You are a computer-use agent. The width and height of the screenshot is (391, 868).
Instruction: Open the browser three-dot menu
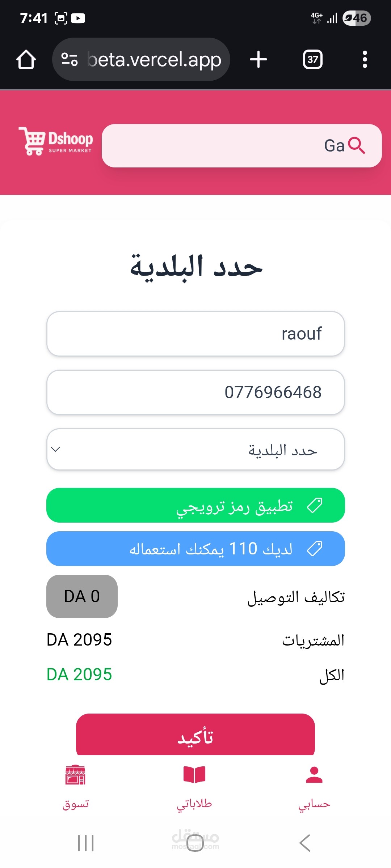(365, 59)
